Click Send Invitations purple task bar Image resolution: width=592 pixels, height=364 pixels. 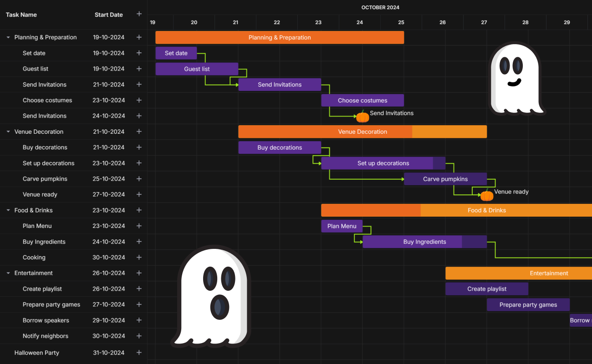(280, 85)
